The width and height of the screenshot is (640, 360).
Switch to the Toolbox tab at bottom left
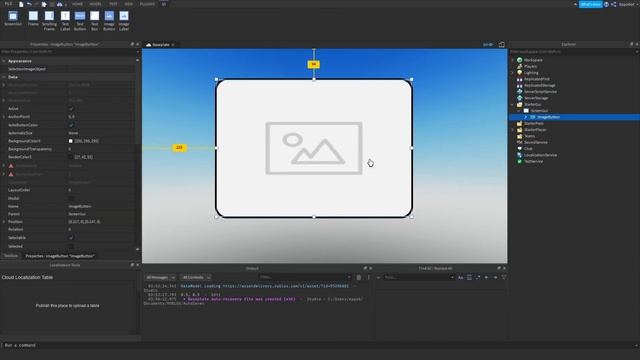pos(11,256)
